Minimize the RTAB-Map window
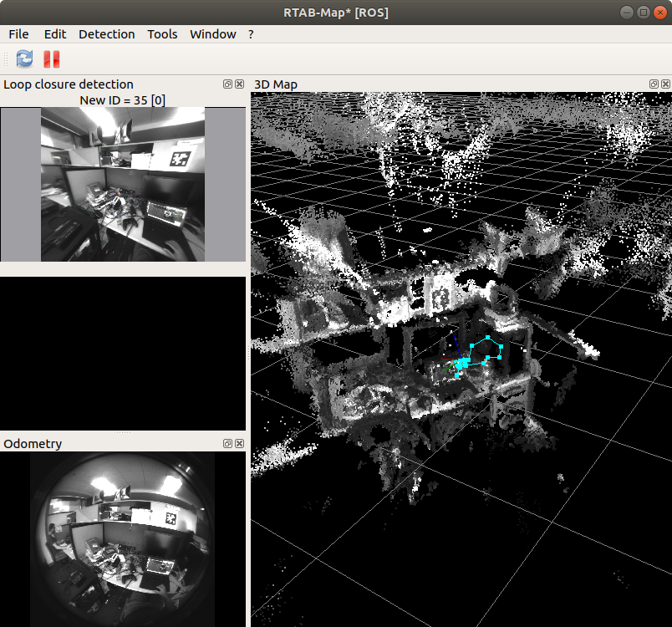The height and width of the screenshot is (627, 672). click(627, 13)
